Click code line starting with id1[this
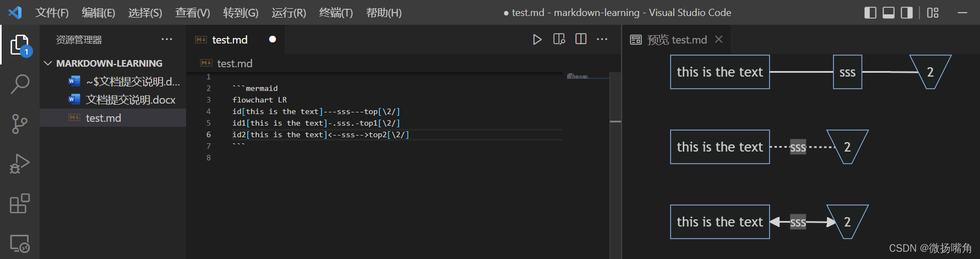The image size is (980, 259). (x=316, y=123)
